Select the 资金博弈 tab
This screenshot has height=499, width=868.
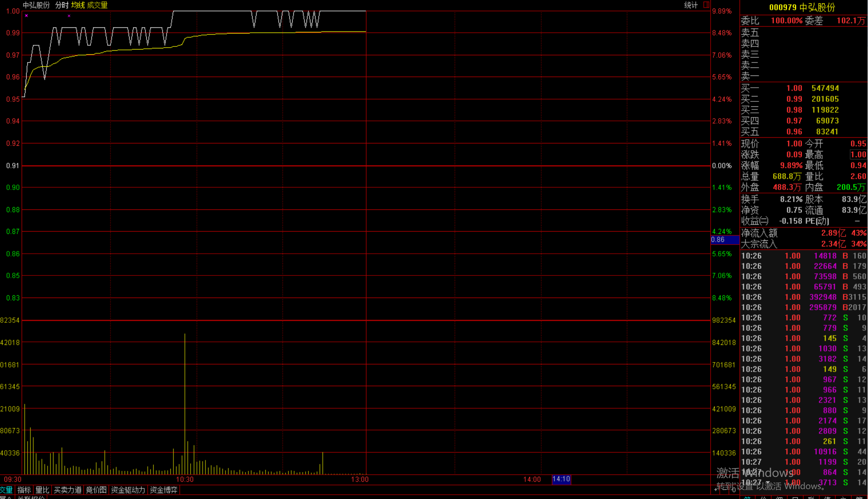tap(164, 490)
